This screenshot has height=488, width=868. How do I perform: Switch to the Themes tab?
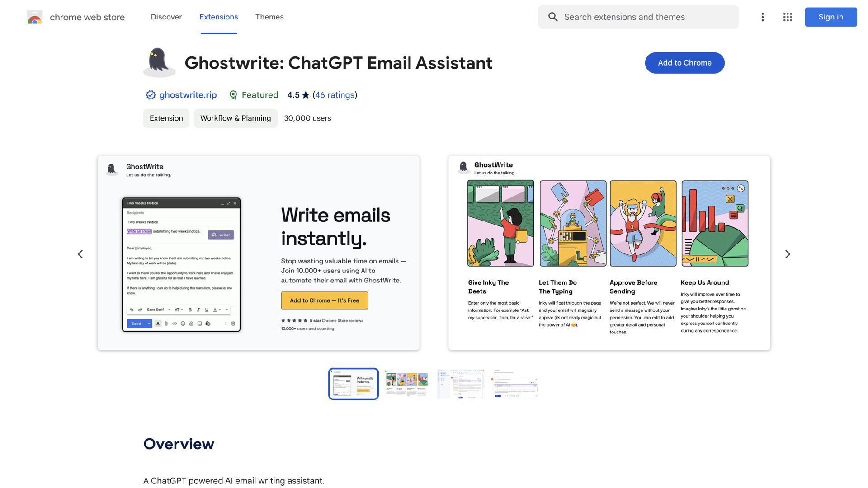point(269,17)
